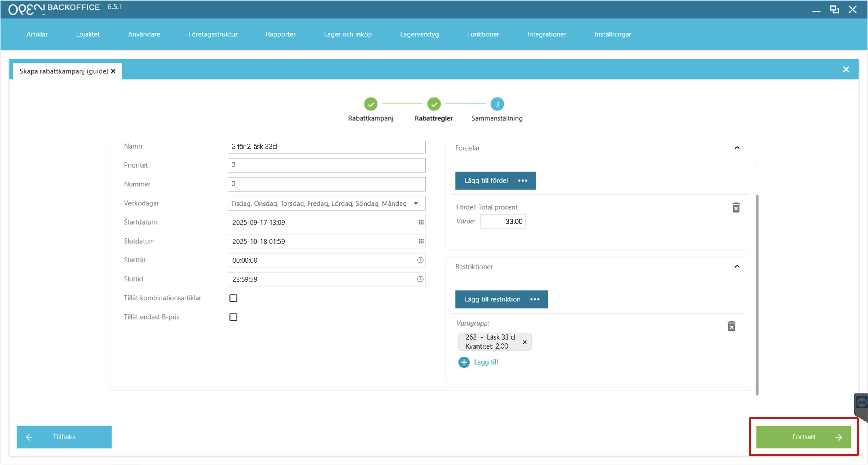Click the Starttid clock icon
Viewport: 868px width, 465px height.
point(420,260)
